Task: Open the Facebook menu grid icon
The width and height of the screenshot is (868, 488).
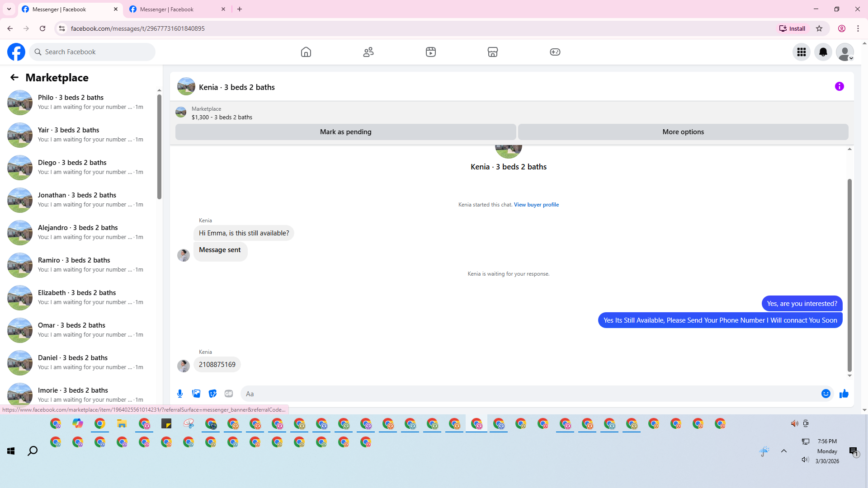Action: [x=801, y=52]
